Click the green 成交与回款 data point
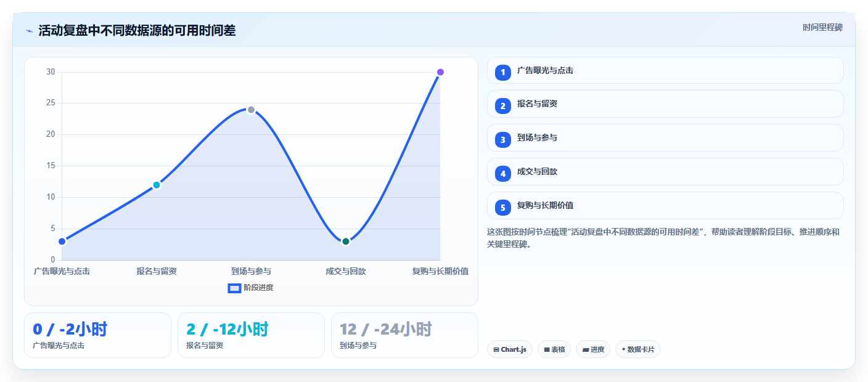This screenshot has width=868, height=382. pyautogui.click(x=346, y=241)
